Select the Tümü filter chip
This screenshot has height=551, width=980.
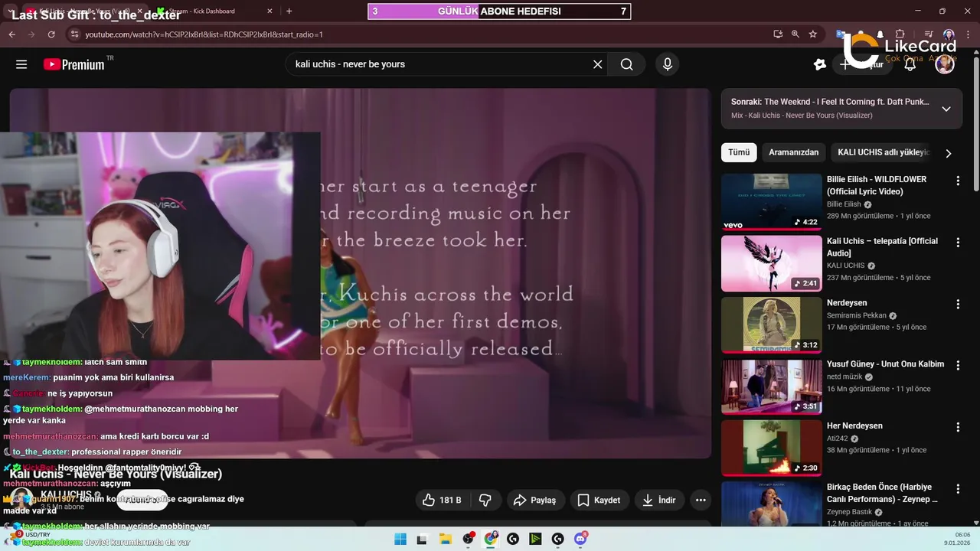click(x=739, y=152)
